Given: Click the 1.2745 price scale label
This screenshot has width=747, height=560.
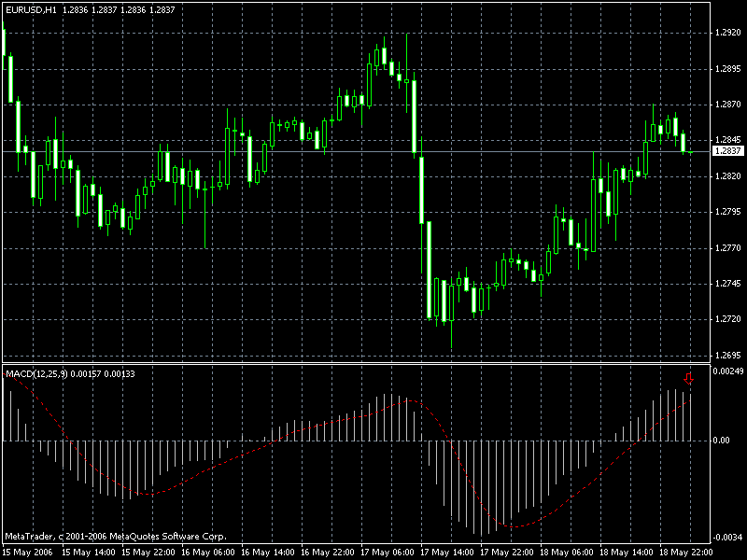Looking at the screenshot, I should click(728, 284).
